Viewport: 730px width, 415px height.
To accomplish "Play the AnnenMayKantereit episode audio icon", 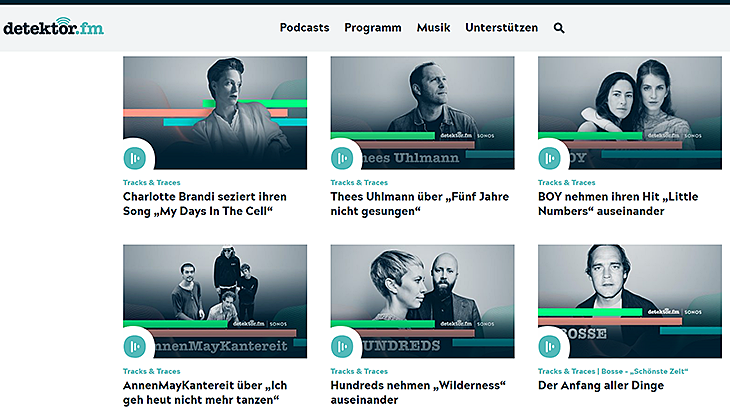I will pyautogui.click(x=135, y=347).
